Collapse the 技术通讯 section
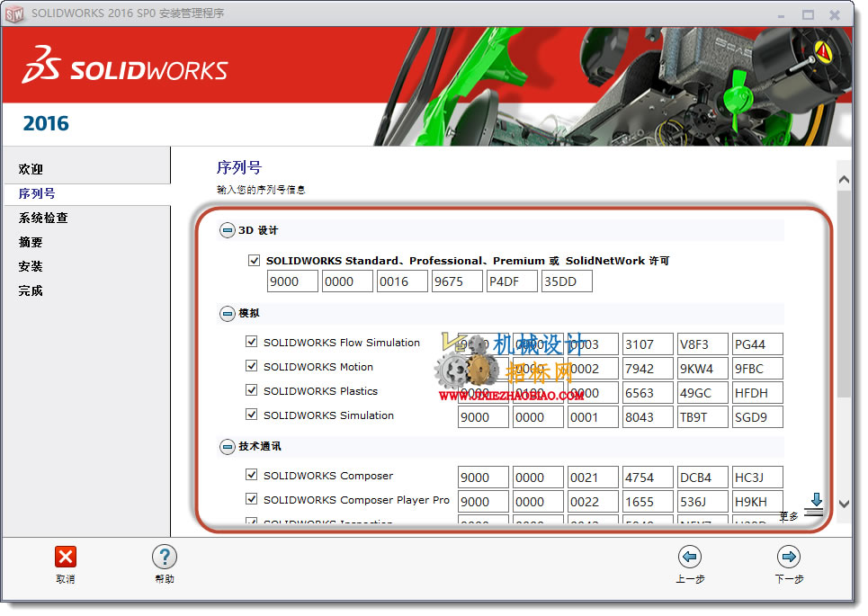The width and height of the screenshot is (868, 616). [x=227, y=447]
